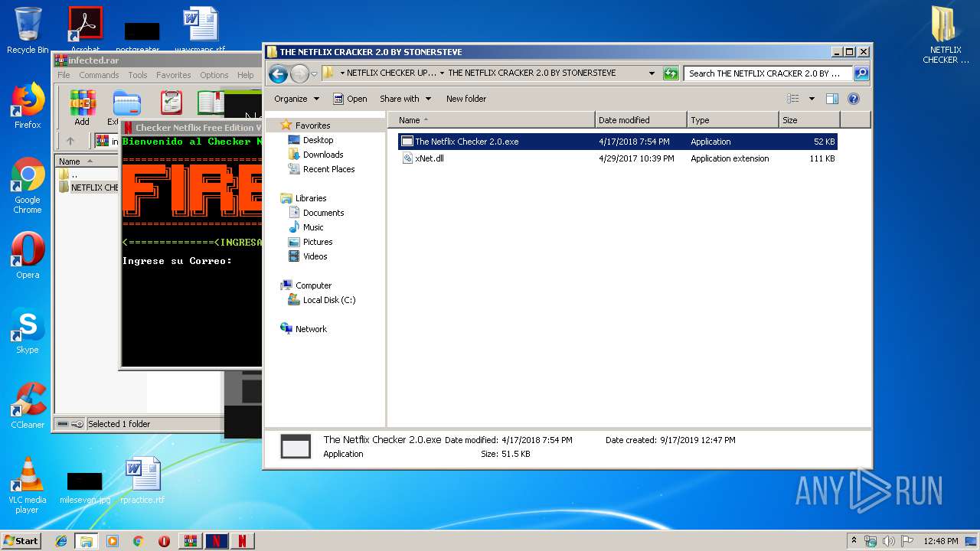Select NETFLIX CHE folder in WinRAR list
The image size is (980, 551).
(x=88, y=187)
